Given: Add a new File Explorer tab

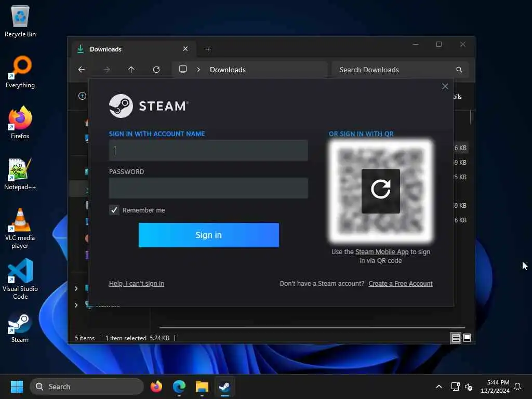Looking at the screenshot, I should click(208, 49).
